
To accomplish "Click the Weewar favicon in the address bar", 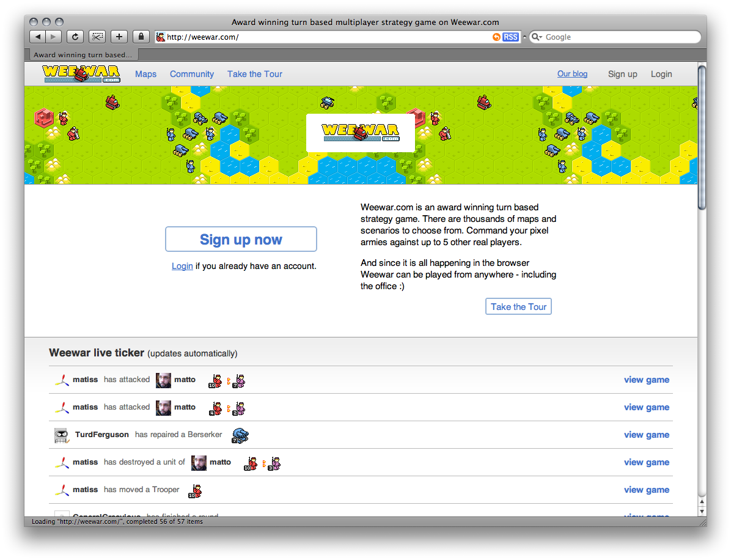I will point(160,37).
